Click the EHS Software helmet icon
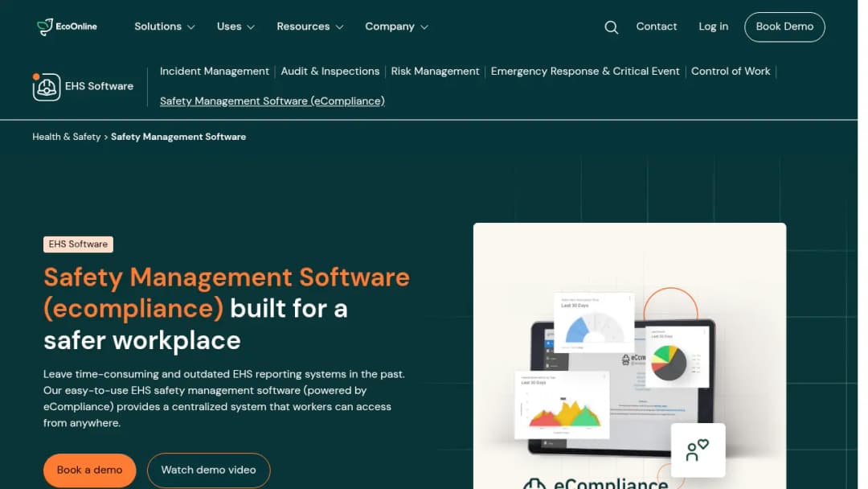This screenshot has height=489, width=868. 46,86
